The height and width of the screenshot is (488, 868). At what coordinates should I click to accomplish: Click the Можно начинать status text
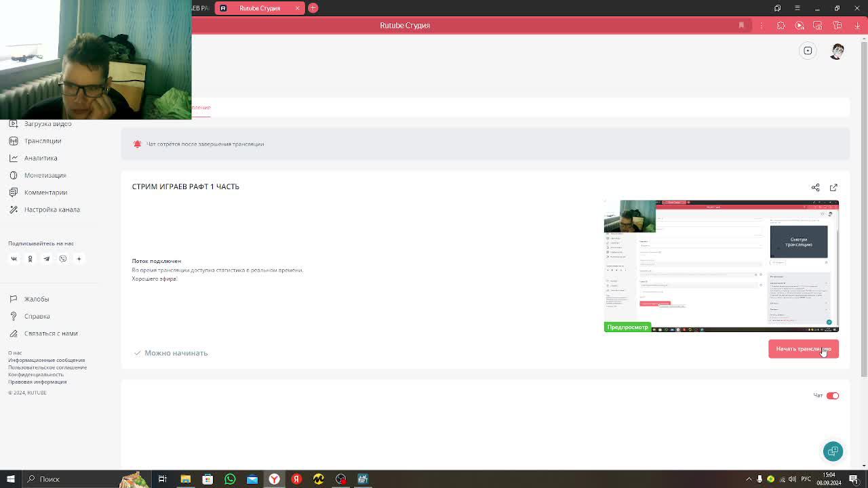(176, 353)
